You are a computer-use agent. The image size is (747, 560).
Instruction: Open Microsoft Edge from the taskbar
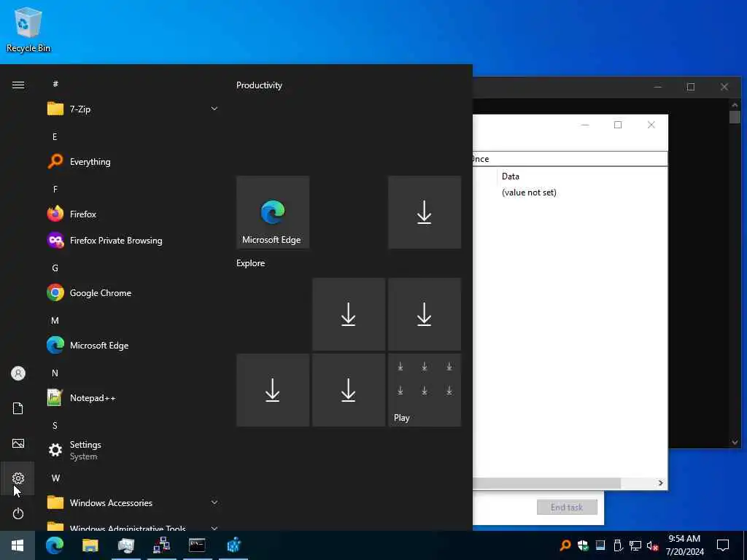[x=54, y=545]
